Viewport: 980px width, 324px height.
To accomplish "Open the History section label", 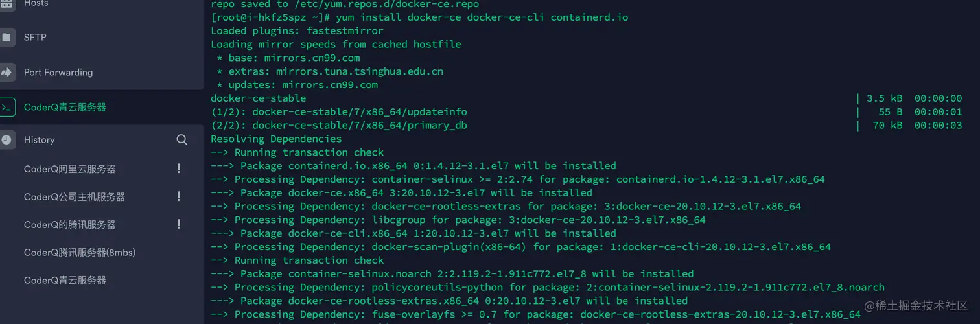I will coord(40,139).
